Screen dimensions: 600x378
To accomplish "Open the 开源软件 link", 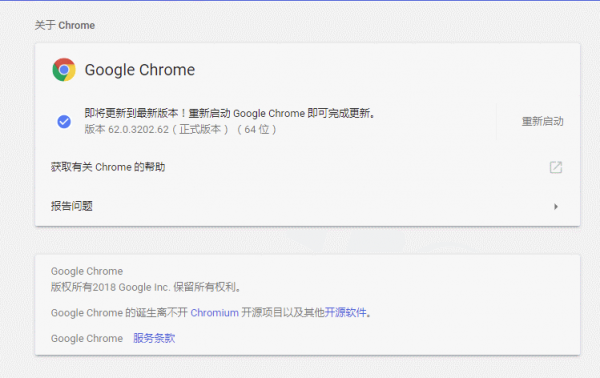I will pos(346,313).
